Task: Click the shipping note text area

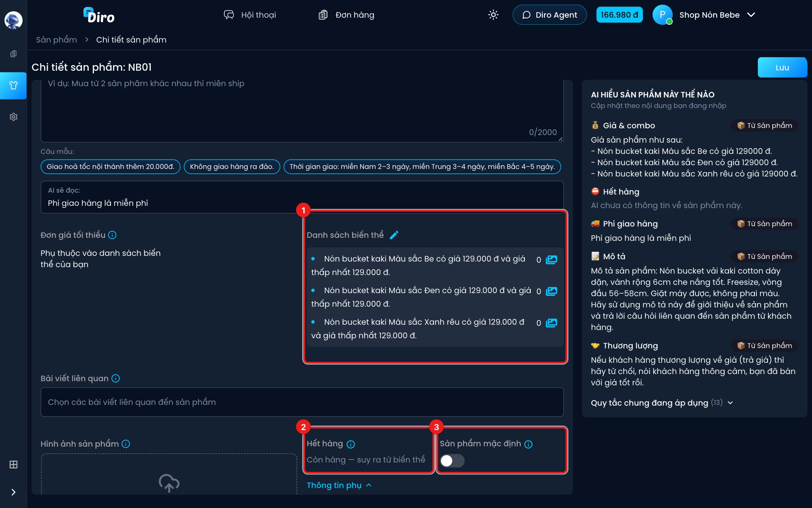Action: coord(302,111)
